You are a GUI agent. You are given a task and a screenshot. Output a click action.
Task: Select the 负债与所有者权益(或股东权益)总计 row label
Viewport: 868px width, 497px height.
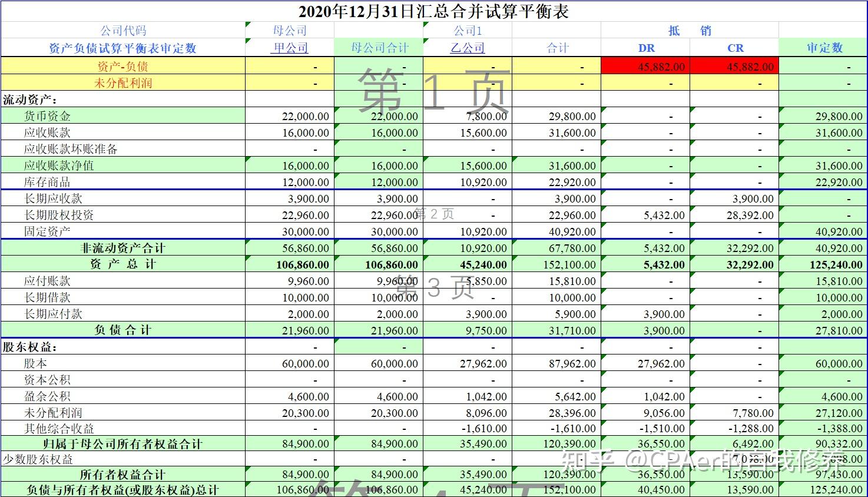coord(123,489)
